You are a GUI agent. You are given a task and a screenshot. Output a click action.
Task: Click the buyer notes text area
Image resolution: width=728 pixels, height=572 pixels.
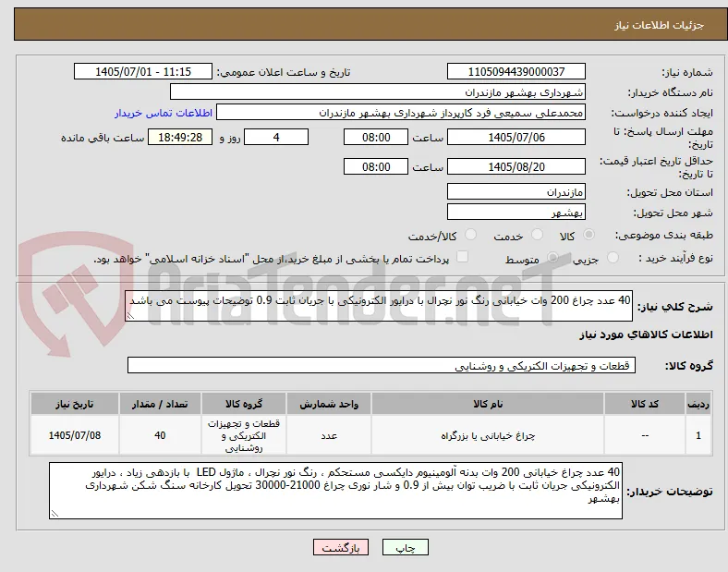coord(335,491)
